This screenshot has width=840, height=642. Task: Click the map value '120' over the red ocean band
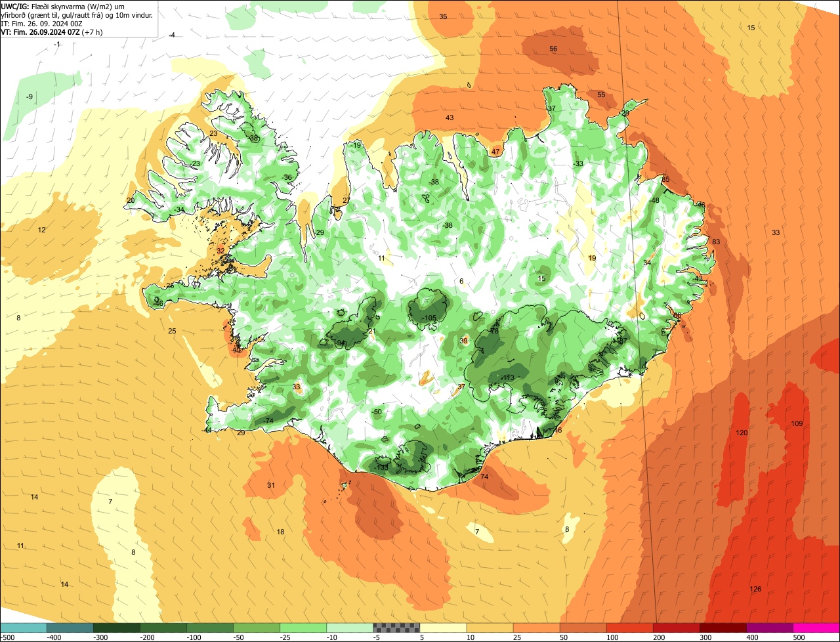(742, 433)
